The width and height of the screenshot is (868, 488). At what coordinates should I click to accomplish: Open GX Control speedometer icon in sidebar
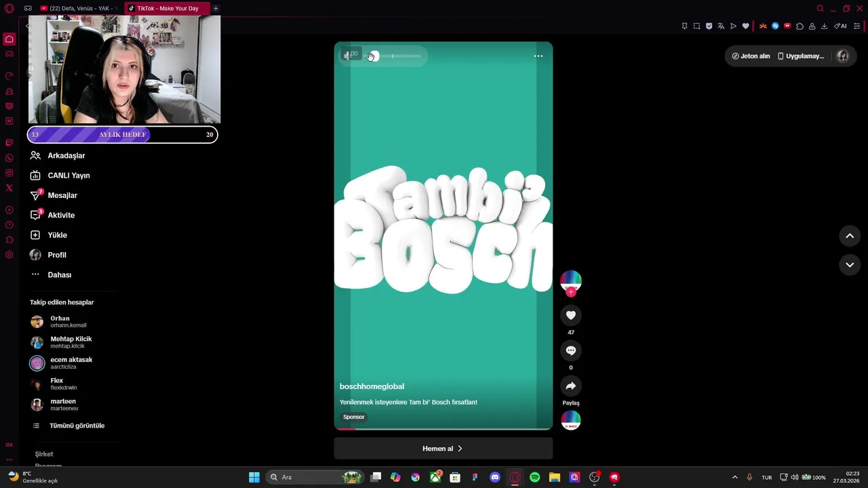click(9, 76)
